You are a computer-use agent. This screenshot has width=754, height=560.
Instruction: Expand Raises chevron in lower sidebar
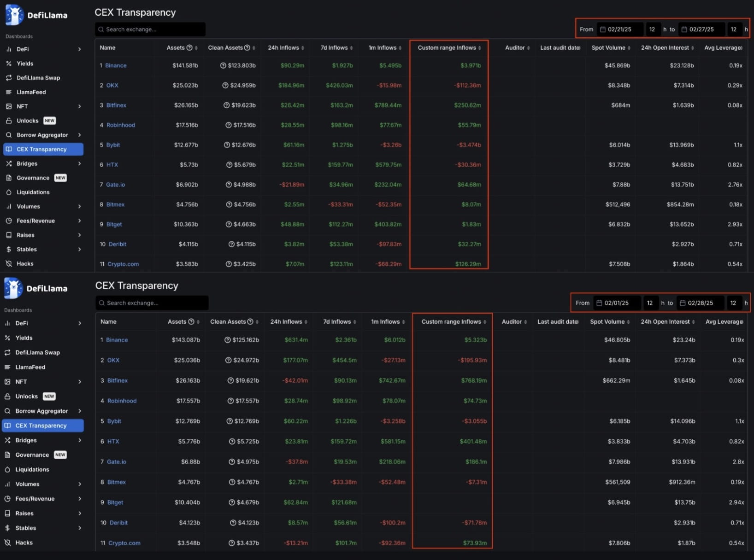(79, 513)
